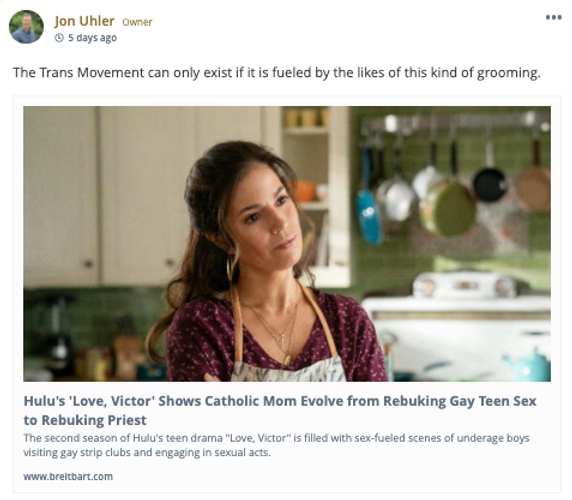The image size is (572, 500).
Task: Click the teal teapot in preview image
Action: [x=529, y=365]
